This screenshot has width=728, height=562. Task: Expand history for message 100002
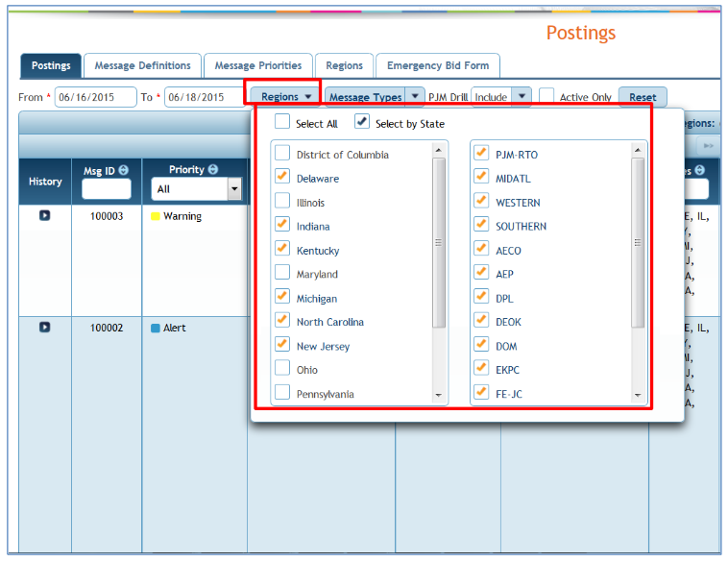tap(44, 328)
